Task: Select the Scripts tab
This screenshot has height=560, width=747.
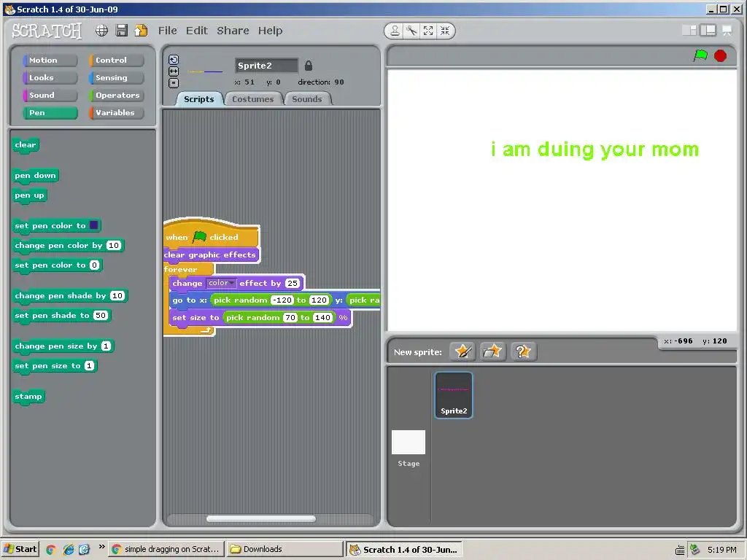Action: 198,99
